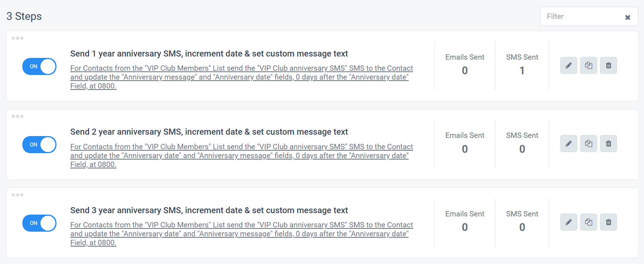Edit the 3 year anniversary step
Image resolution: width=644 pixels, height=264 pixels.
coord(569,222)
